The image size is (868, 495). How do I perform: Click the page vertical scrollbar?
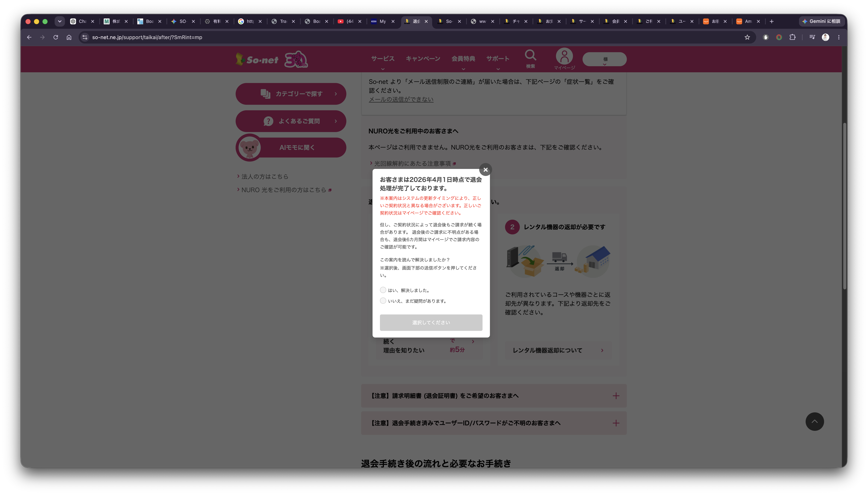(845, 206)
